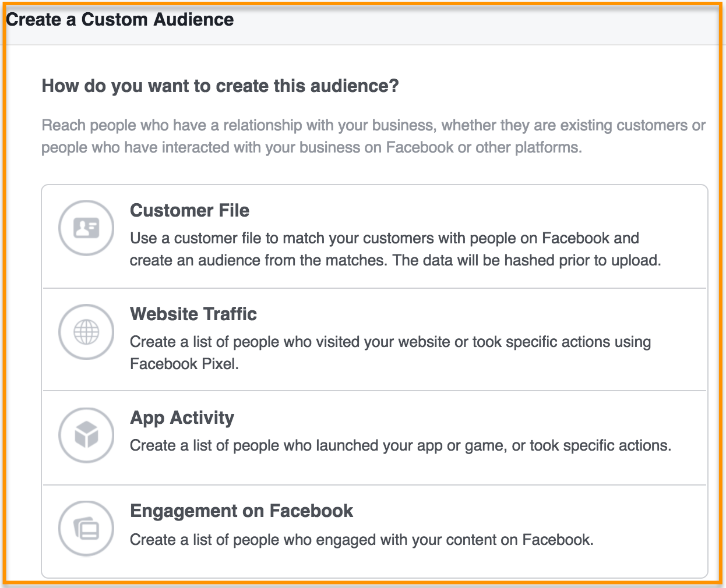
Task: Click 'people who launched your app or game' description
Action: [x=400, y=445]
